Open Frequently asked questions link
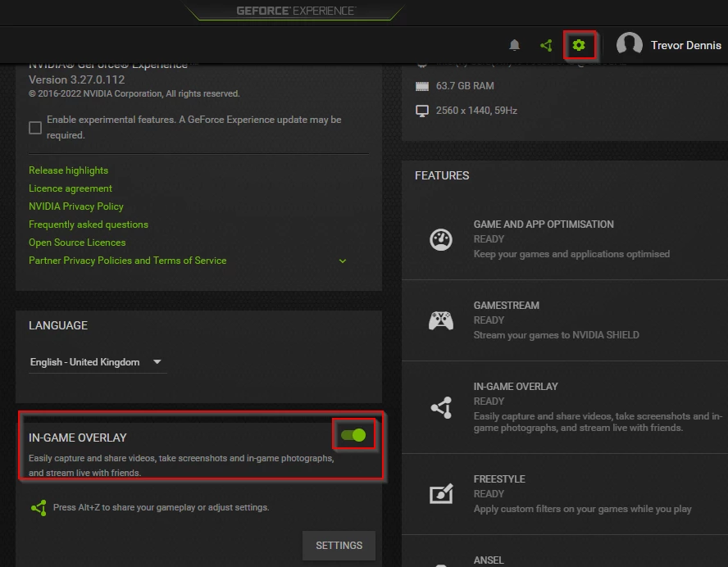The width and height of the screenshot is (728, 567). [x=89, y=225]
